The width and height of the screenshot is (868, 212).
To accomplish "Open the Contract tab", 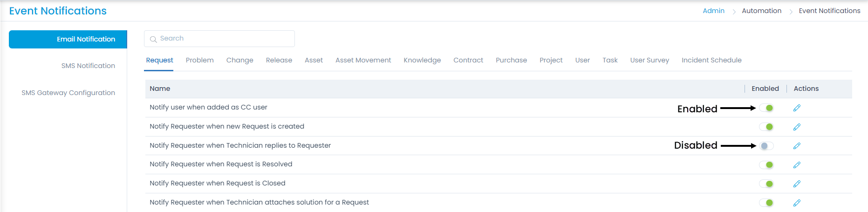I will click(468, 60).
